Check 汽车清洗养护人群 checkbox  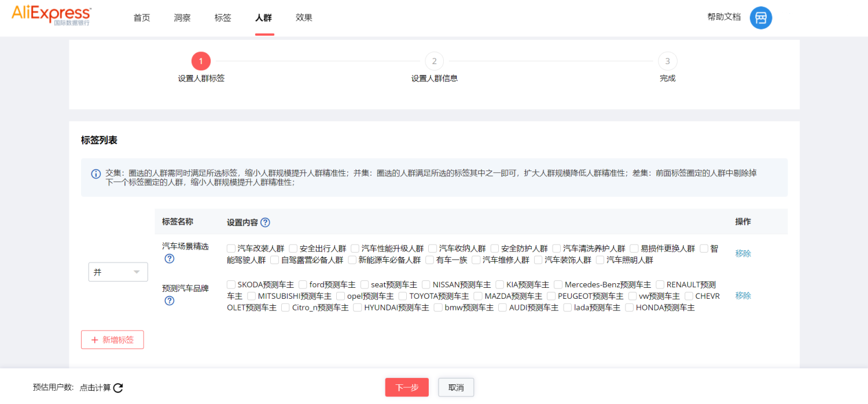pyautogui.click(x=557, y=249)
